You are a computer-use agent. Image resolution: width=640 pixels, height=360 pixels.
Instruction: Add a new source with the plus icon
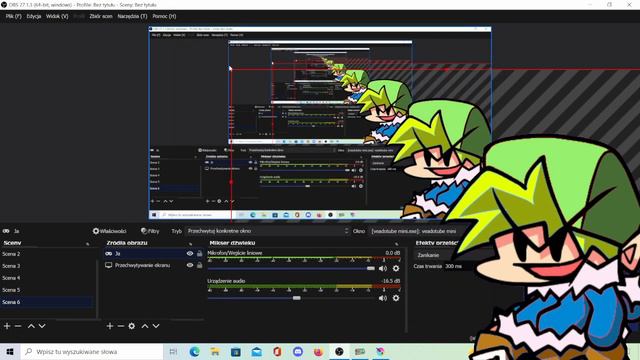(x=110, y=326)
